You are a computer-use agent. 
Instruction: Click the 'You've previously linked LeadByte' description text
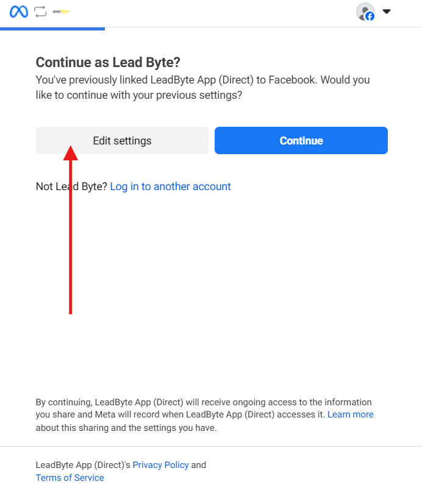coord(202,87)
